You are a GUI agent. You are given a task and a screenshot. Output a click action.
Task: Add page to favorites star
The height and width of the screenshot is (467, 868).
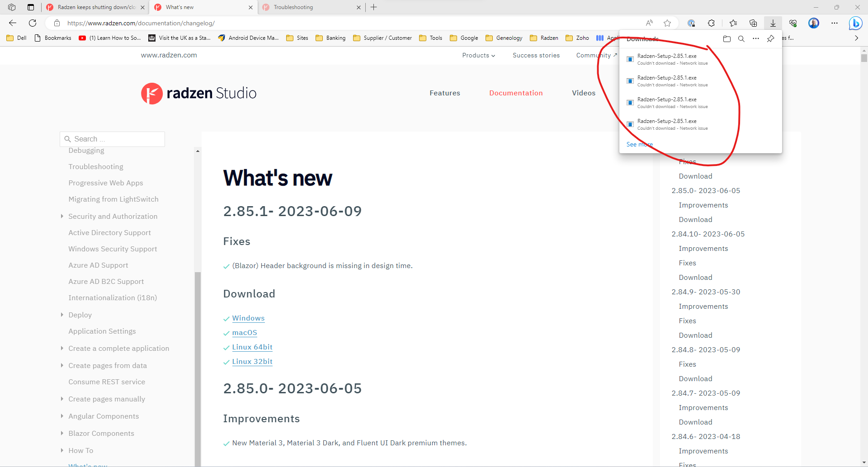pyautogui.click(x=667, y=23)
